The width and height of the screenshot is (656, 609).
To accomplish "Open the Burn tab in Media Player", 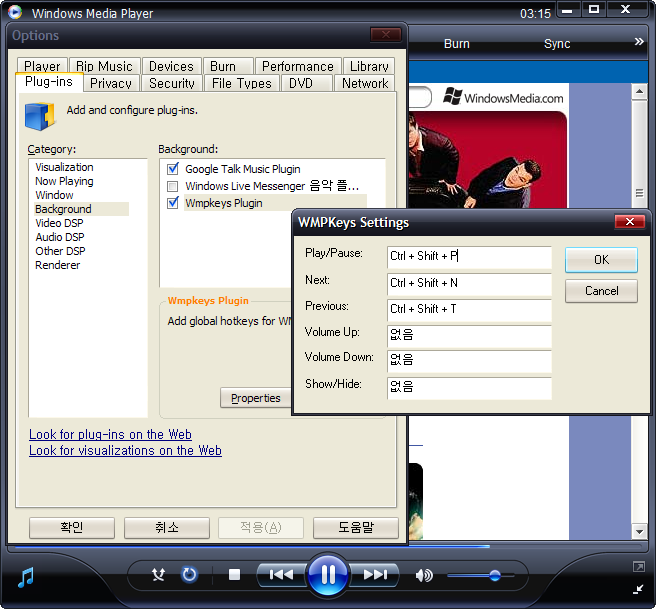I will (x=456, y=44).
